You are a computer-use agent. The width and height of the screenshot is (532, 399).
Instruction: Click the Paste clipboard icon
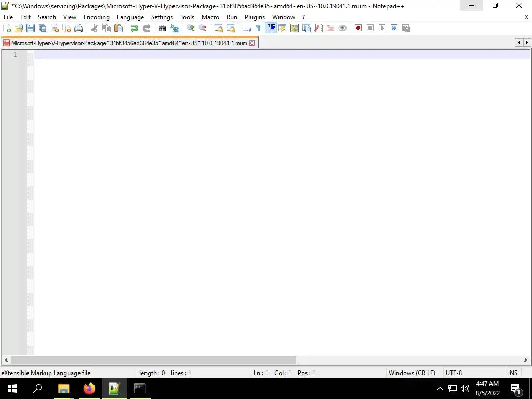pyautogui.click(x=118, y=28)
